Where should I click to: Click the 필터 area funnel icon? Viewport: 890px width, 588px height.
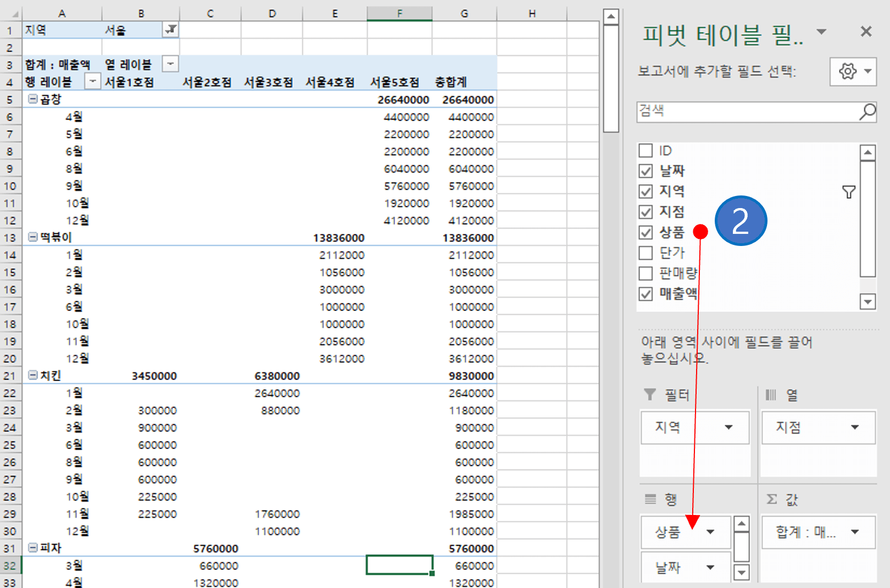coord(650,394)
